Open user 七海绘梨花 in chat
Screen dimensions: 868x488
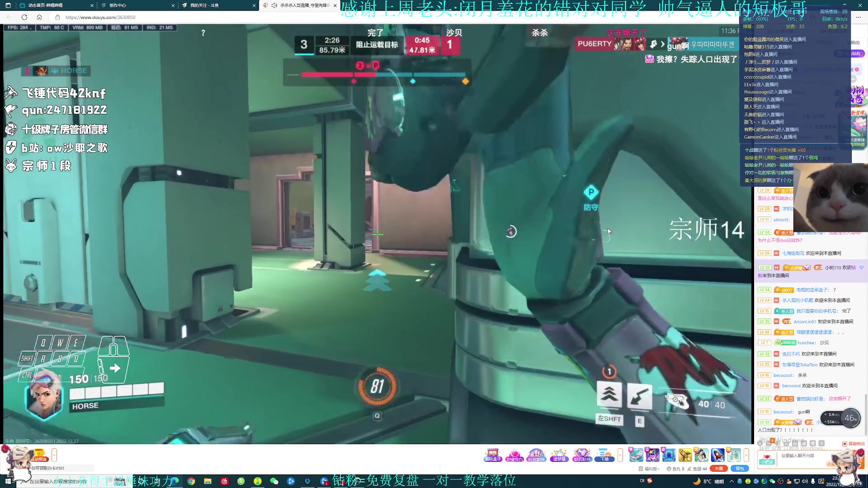click(793, 253)
